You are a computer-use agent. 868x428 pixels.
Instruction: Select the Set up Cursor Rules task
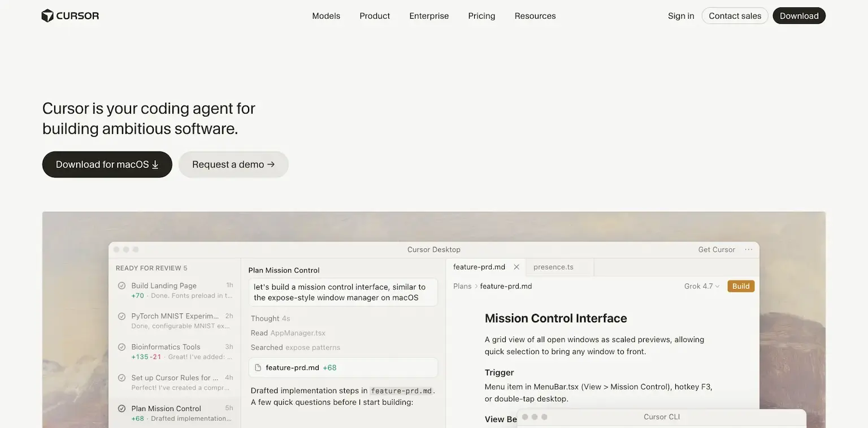pos(175,382)
